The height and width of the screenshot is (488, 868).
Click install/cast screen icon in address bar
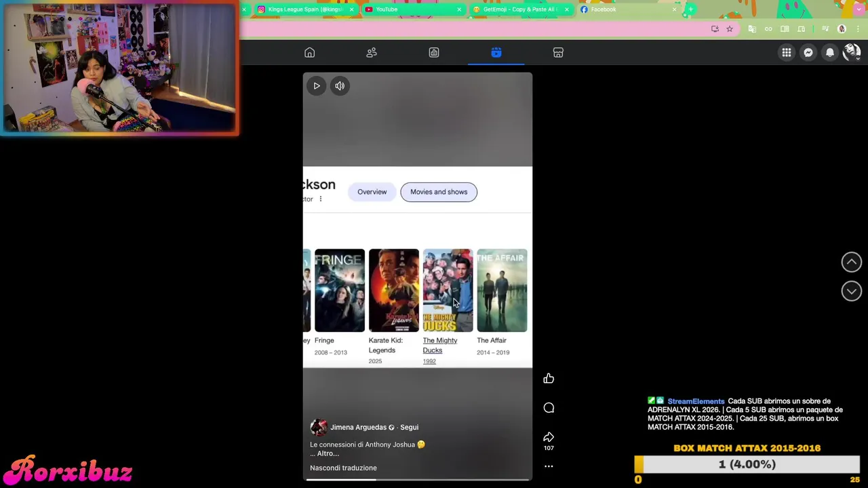pyautogui.click(x=715, y=29)
